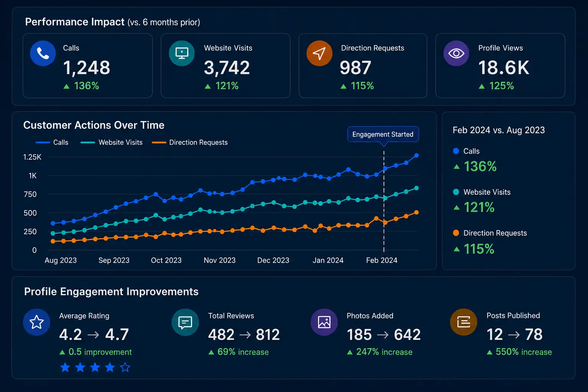Viewport: 588px width, 392px height.
Task: Click the Profile Engagement Improvements heading
Action: pyautogui.click(x=111, y=292)
